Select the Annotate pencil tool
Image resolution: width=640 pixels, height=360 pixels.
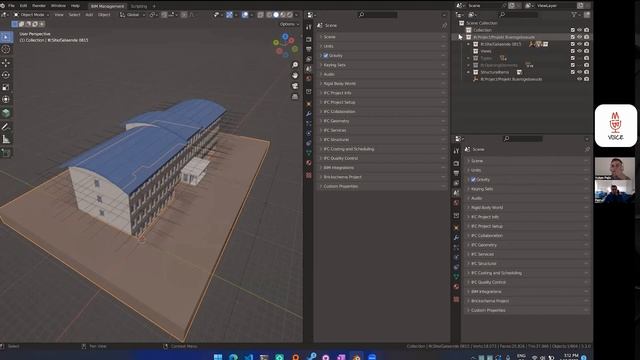click(x=6, y=127)
